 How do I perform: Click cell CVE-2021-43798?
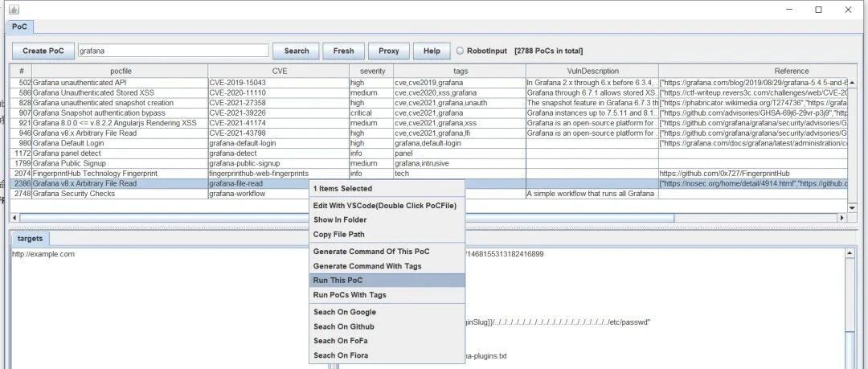point(279,133)
